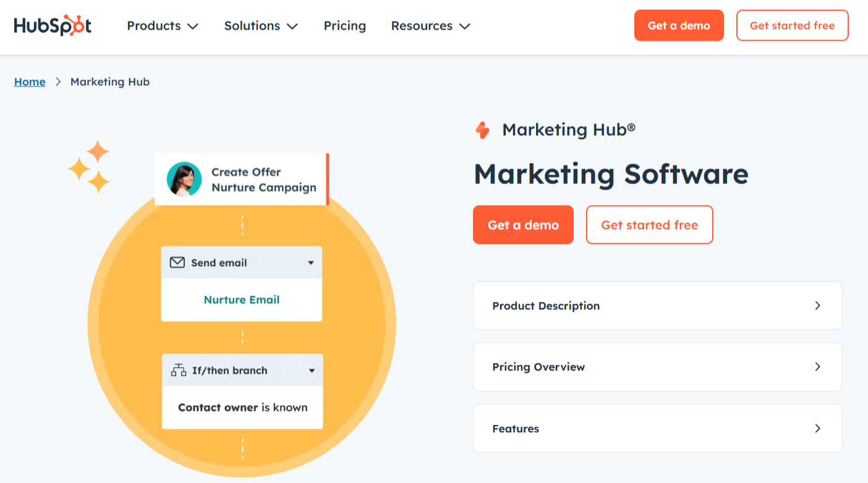Open the Solutions menu
The width and height of the screenshot is (868, 483).
click(261, 26)
